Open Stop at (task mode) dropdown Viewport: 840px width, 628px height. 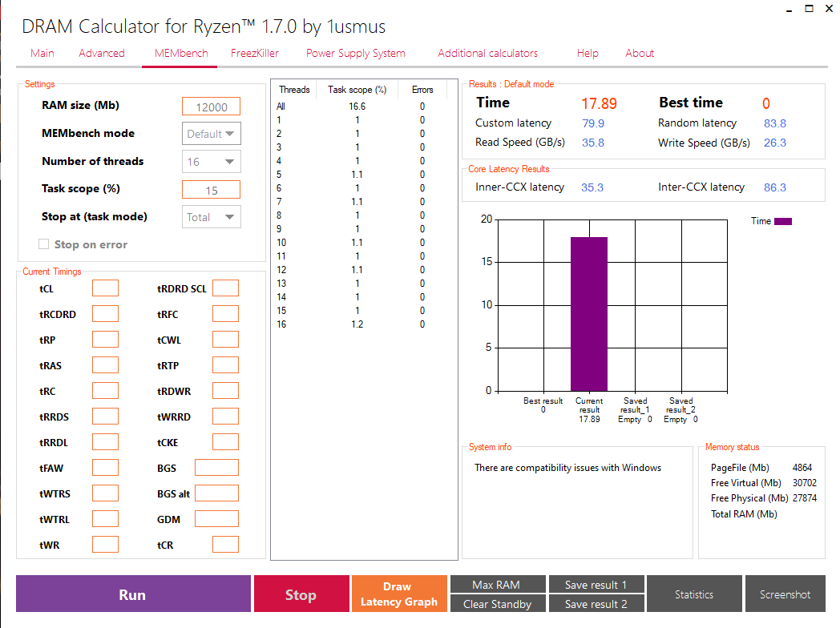point(211,217)
